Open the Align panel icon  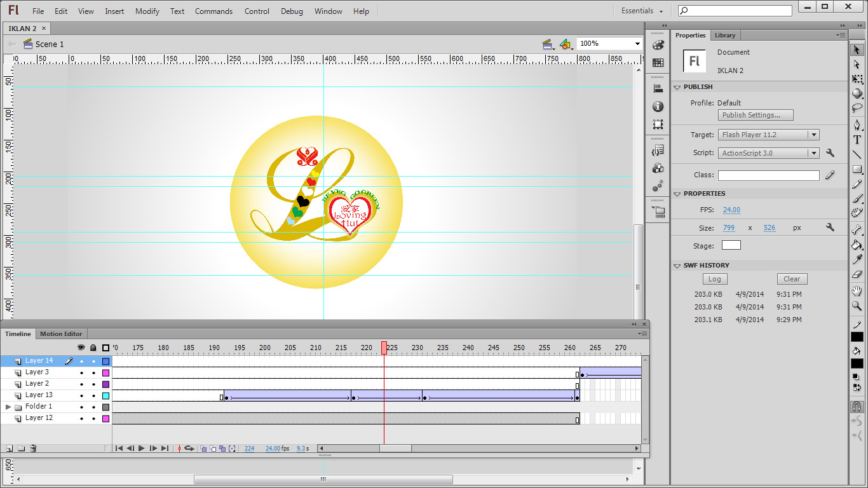coord(658,89)
